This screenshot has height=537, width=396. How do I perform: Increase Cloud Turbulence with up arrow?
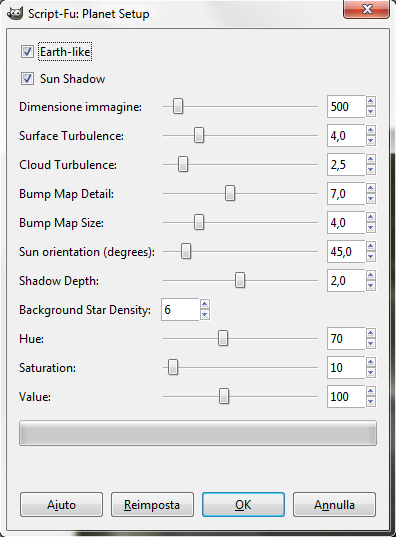tap(371, 160)
